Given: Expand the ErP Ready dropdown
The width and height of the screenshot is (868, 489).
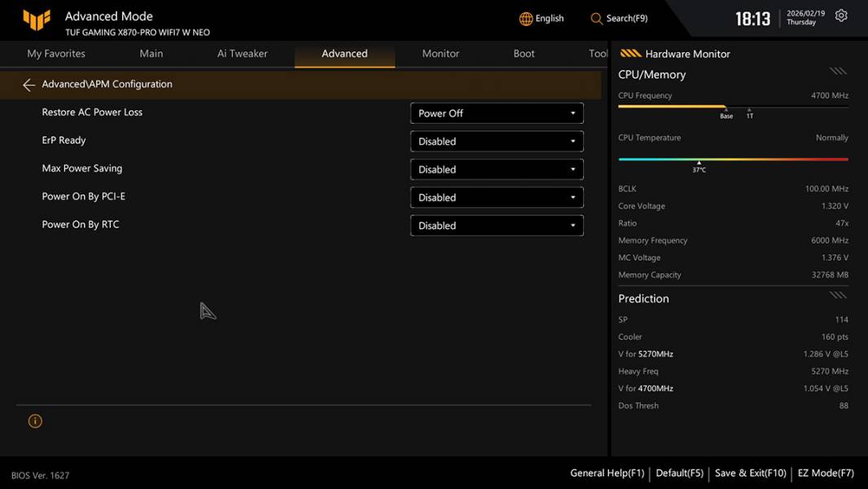Looking at the screenshot, I should [x=497, y=142].
